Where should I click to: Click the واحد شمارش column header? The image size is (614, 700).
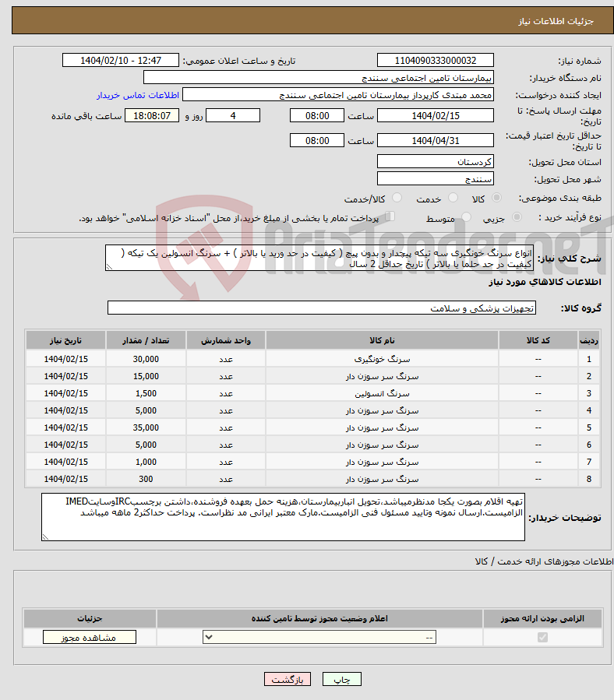pos(226,340)
